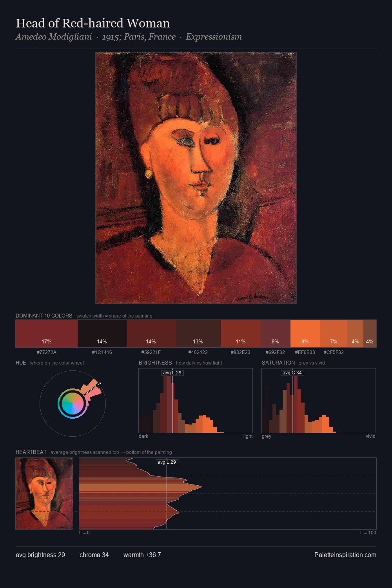This screenshot has height=588, width=392.
Task: Click the 14% swatch #1C1416
Action: click(x=102, y=334)
